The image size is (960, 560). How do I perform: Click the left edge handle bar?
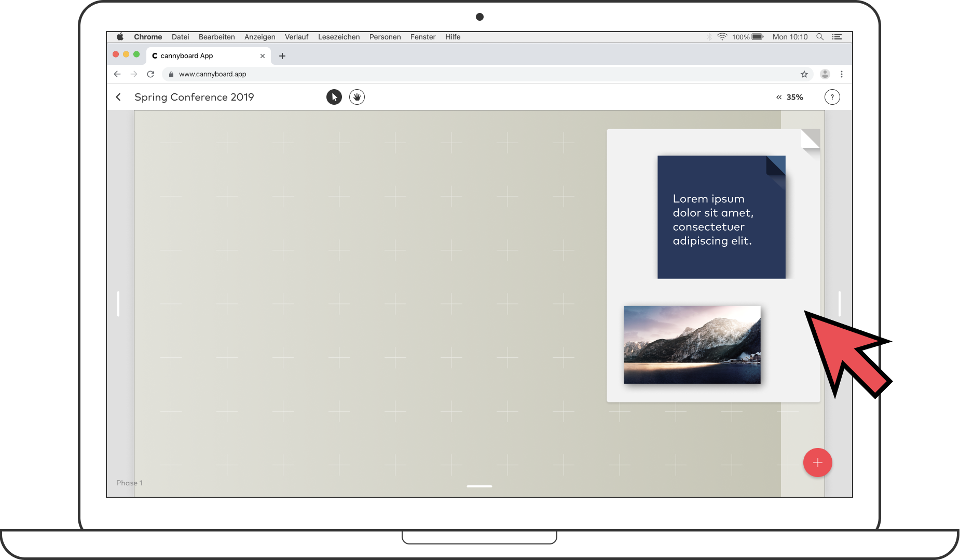(118, 304)
